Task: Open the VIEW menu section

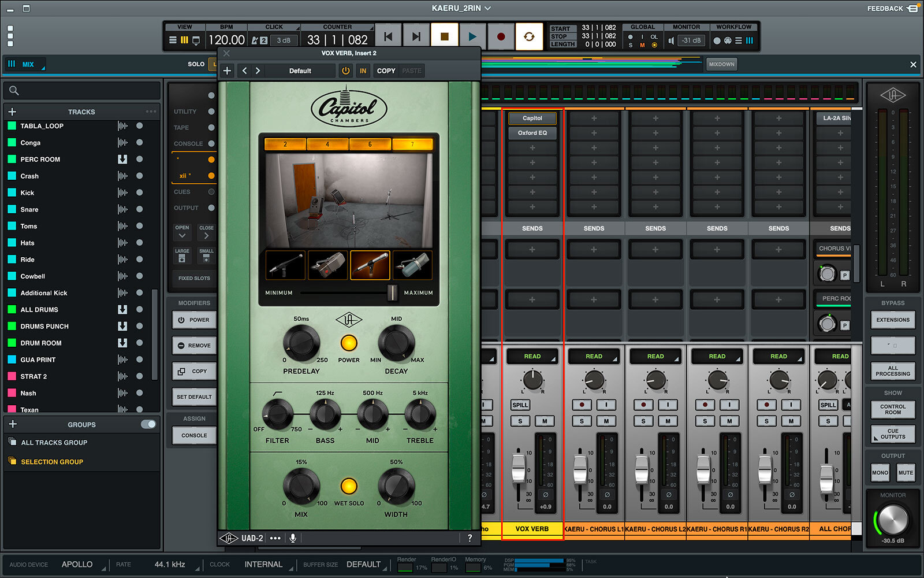Action: click(x=185, y=27)
